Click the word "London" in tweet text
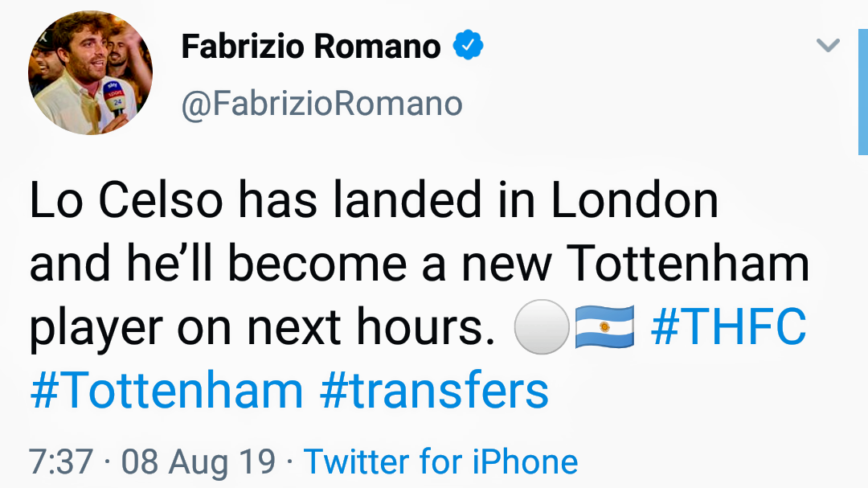This screenshot has height=488, width=868. pyautogui.click(x=634, y=201)
